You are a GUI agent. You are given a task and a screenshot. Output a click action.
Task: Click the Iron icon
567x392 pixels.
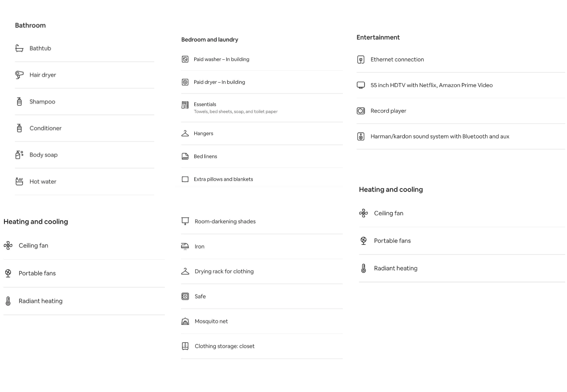(x=185, y=247)
